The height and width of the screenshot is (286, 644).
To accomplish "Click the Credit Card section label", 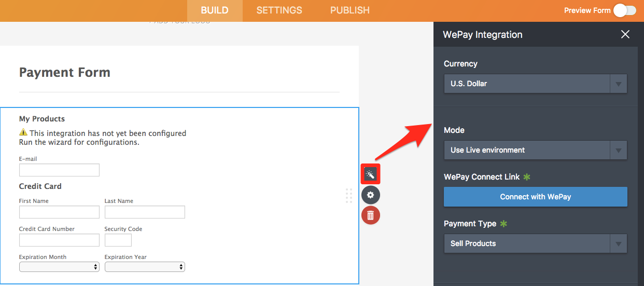I will 40,186.
